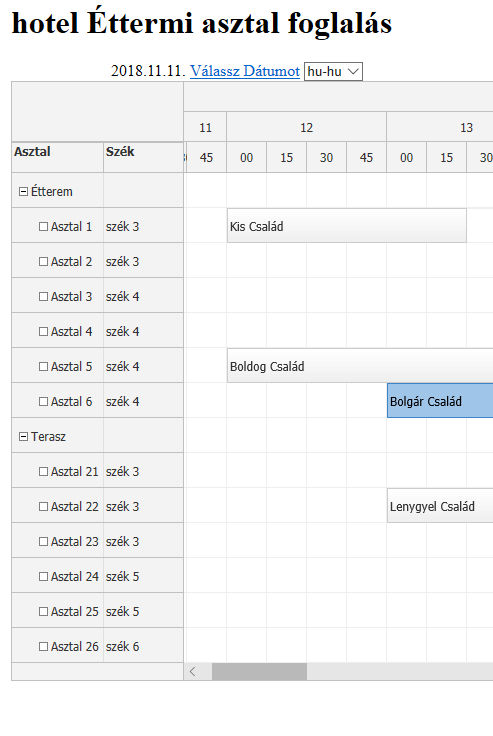This screenshot has height=736, width=493.
Task: Check the box for Asztal 26
Action: 43,647
